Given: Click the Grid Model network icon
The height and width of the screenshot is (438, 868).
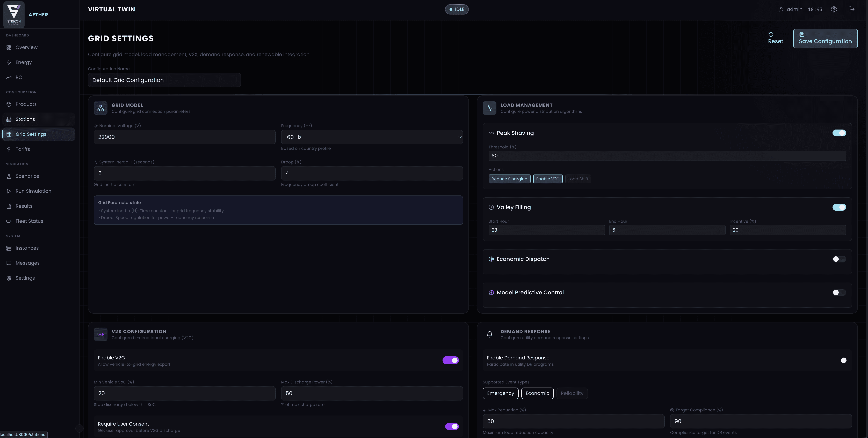Looking at the screenshot, I should coord(100,108).
